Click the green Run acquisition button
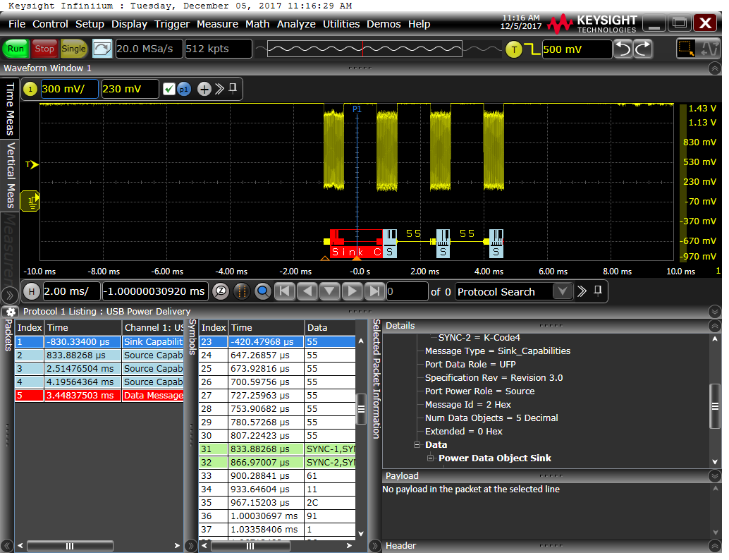This screenshot has width=729, height=560. coord(16,49)
